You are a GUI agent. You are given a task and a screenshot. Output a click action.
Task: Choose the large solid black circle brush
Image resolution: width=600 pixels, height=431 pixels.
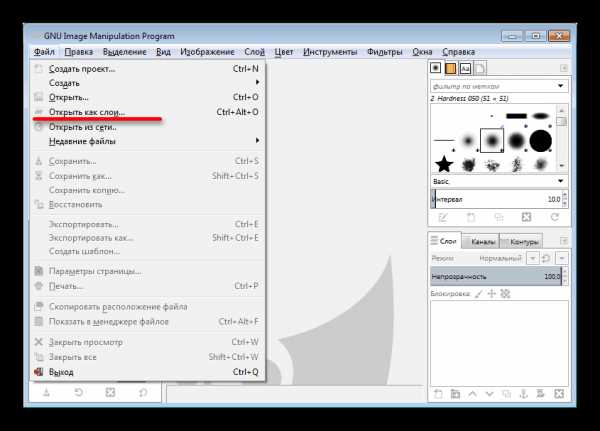tap(540, 141)
